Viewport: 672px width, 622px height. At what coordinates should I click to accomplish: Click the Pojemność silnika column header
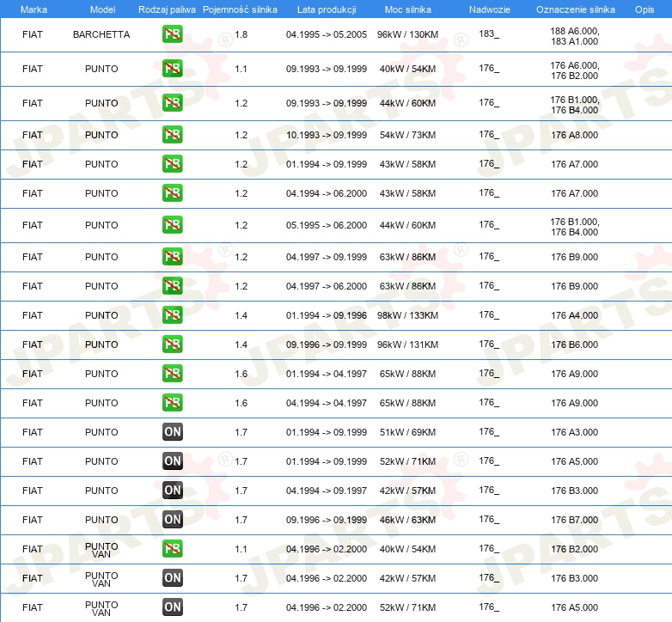click(x=240, y=9)
